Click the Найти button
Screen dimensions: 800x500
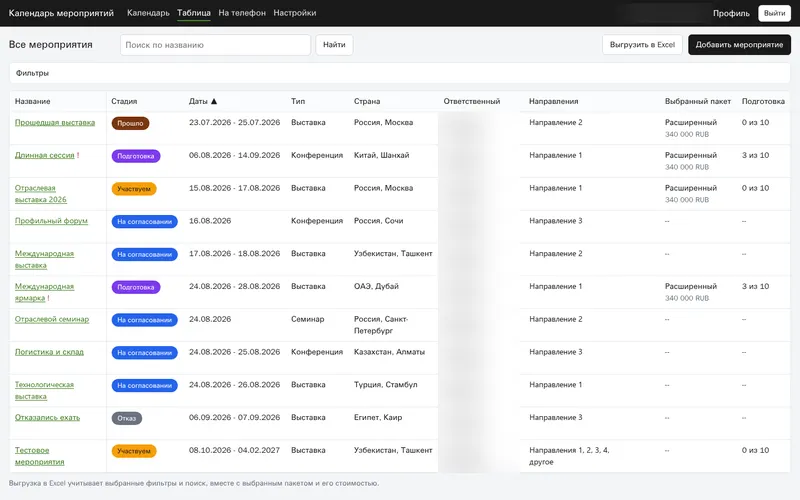[334, 45]
